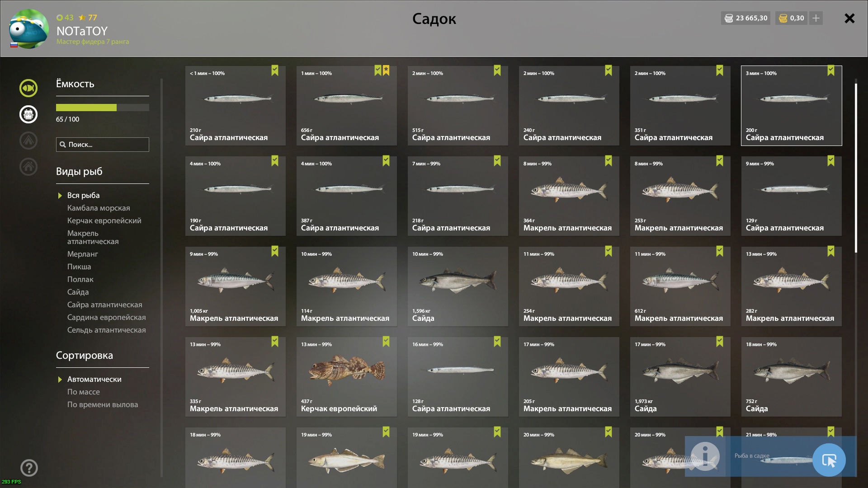Click the tent camp sidebar icon
The height and width of the screenshot is (488, 868).
pyautogui.click(x=28, y=140)
